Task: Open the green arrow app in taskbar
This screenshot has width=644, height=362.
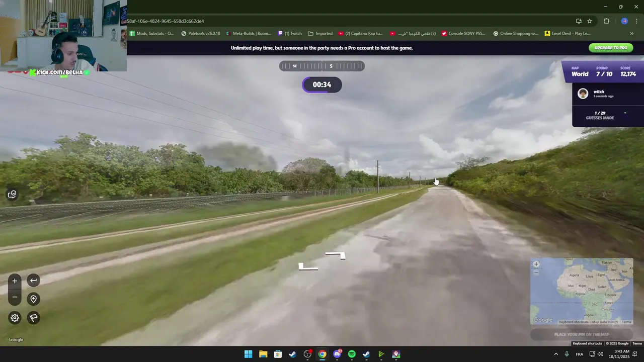Action: point(381,354)
